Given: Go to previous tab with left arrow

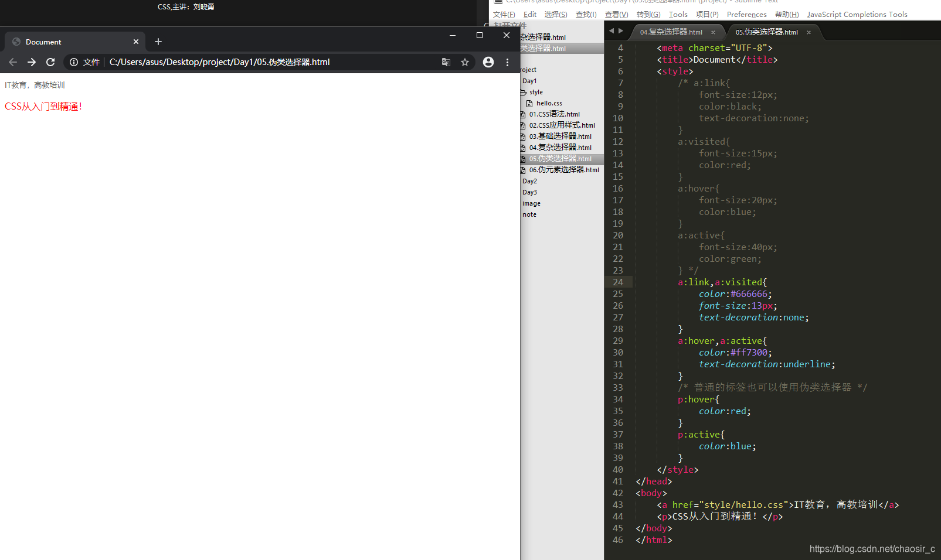Looking at the screenshot, I should point(612,31).
